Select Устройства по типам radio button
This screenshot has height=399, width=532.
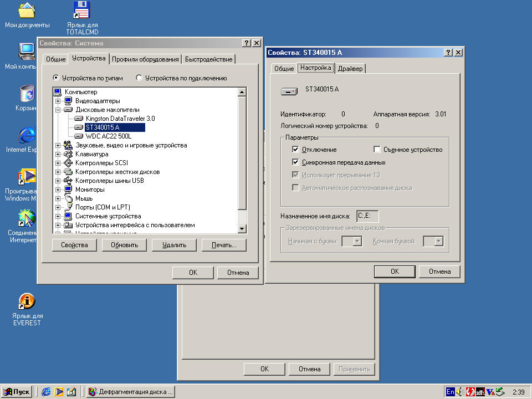[55, 78]
